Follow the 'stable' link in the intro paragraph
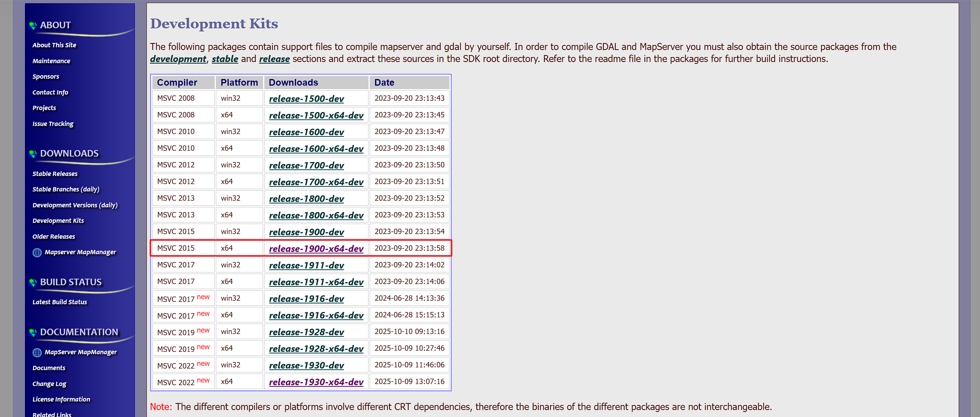Viewport: 980px width, 417px height. point(225,59)
